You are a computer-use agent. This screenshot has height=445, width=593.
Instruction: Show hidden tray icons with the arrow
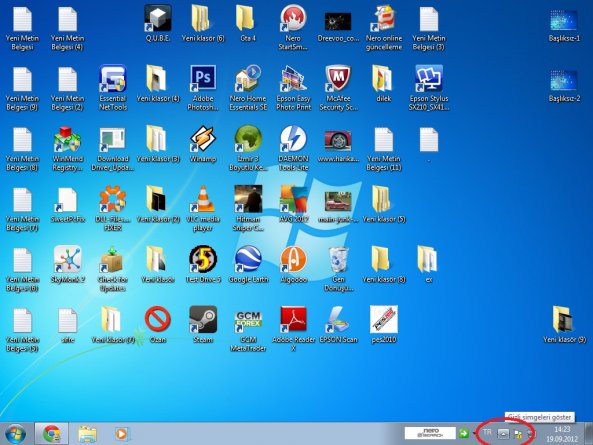[x=503, y=434]
